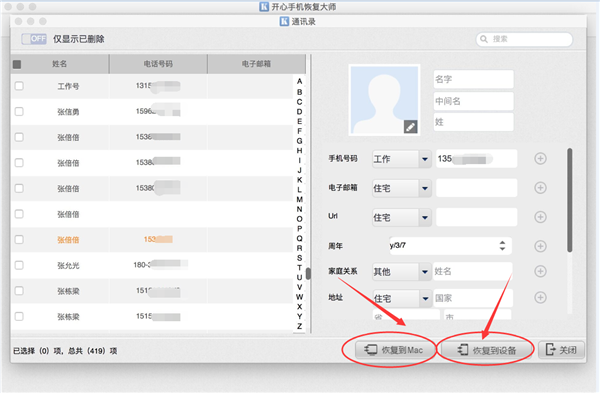Click the contact list scrollbar thumb
This screenshot has width=600, height=393.
[308, 273]
